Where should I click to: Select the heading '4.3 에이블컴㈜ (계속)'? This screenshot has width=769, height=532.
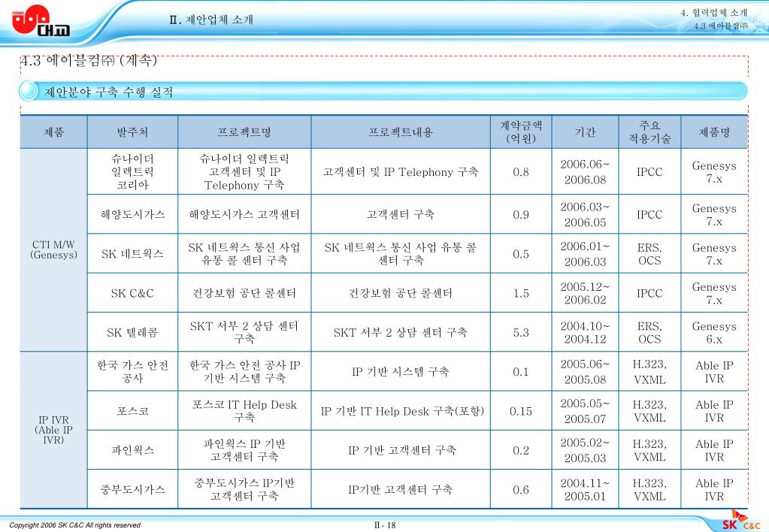coord(89,60)
